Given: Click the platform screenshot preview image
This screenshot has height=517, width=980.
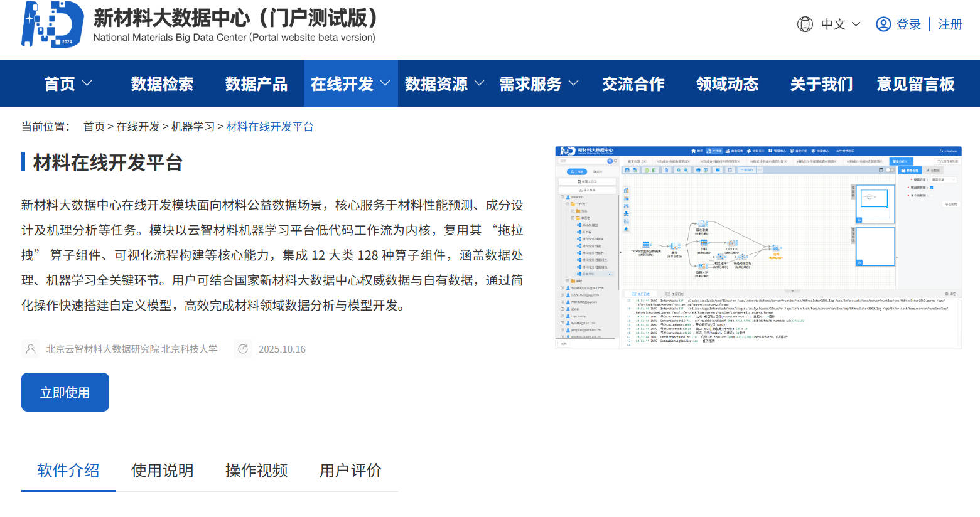Looking at the screenshot, I should pos(758,247).
